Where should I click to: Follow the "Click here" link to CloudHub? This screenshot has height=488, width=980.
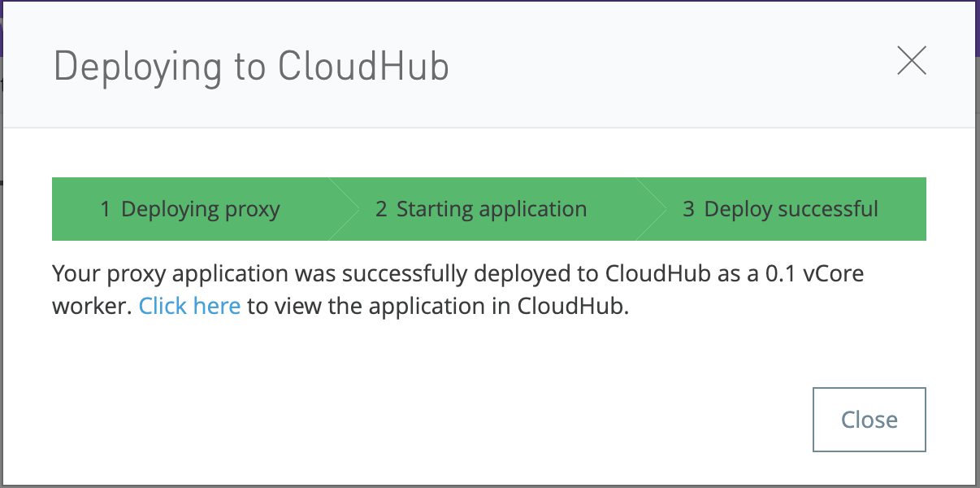[x=189, y=307]
